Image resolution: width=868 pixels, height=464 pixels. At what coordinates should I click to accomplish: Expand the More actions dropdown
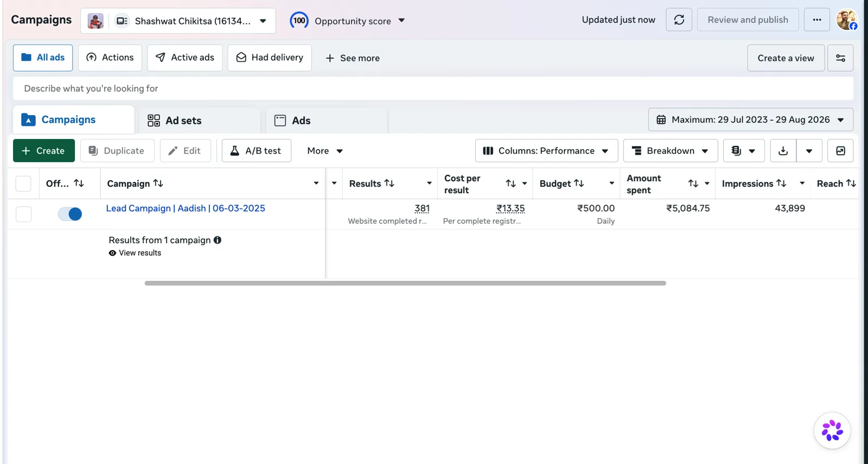pos(324,151)
